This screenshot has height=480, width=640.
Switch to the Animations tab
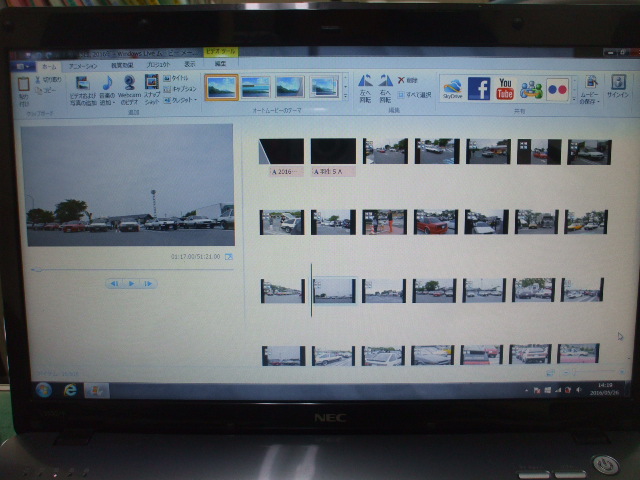click(x=83, y=63)
